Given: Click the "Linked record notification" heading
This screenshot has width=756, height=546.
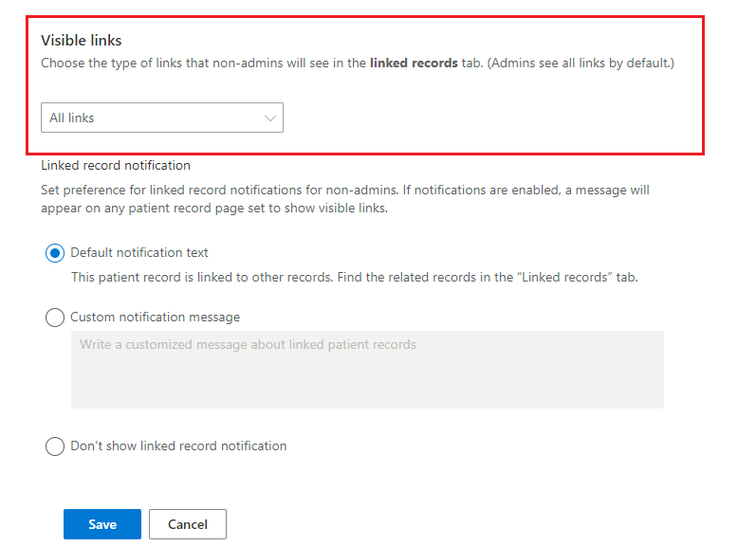Looking at the screenshot, I should [116, 165].
